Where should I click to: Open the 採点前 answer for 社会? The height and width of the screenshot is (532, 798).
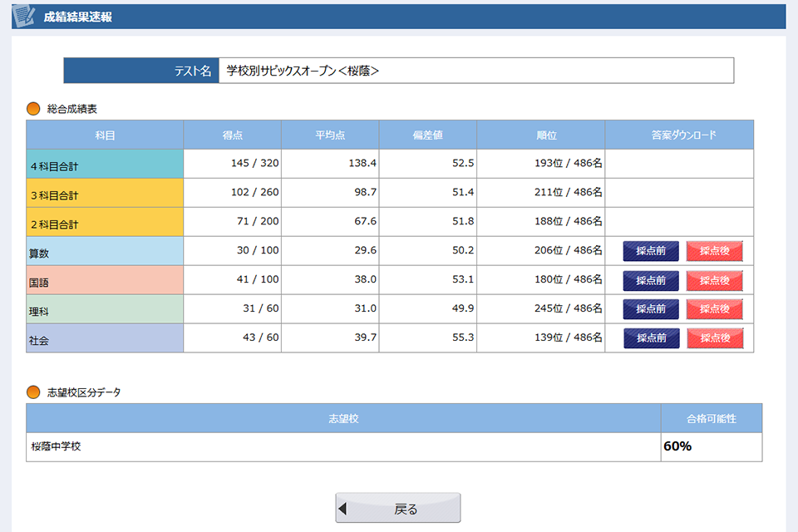point(649,338)
